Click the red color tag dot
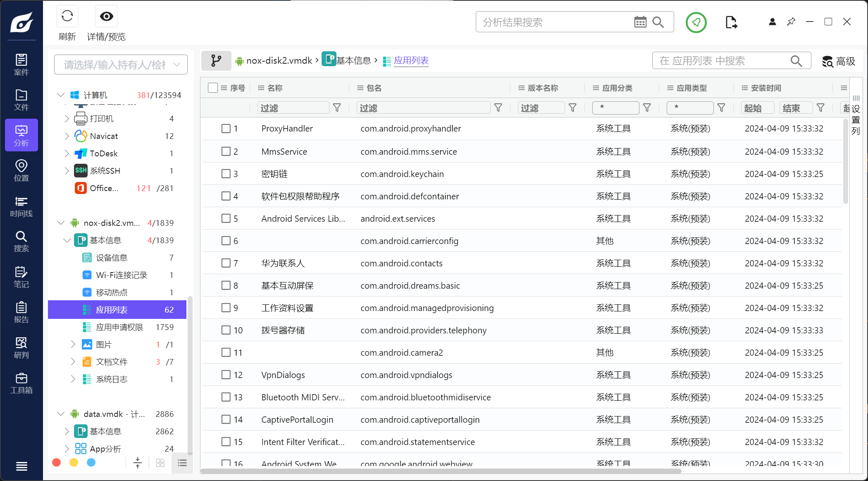The height and width of the screenshot is (481, 868). (57, 462)
